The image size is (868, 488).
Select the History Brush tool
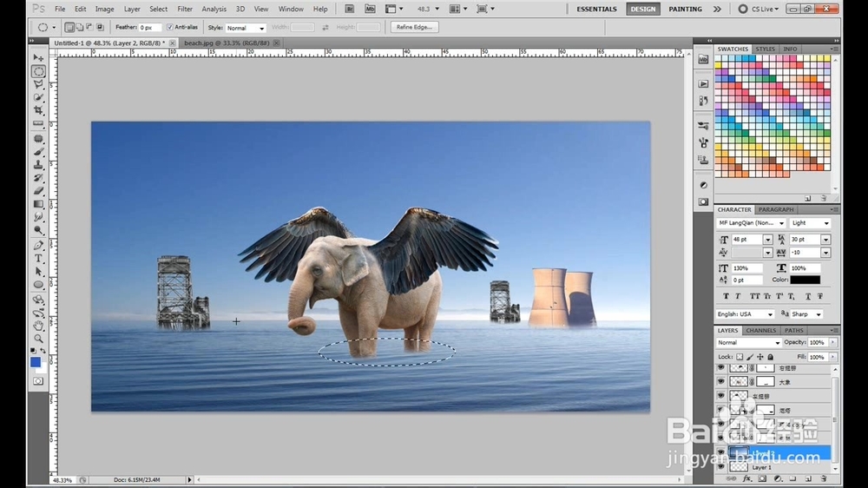tap(38, 178)
